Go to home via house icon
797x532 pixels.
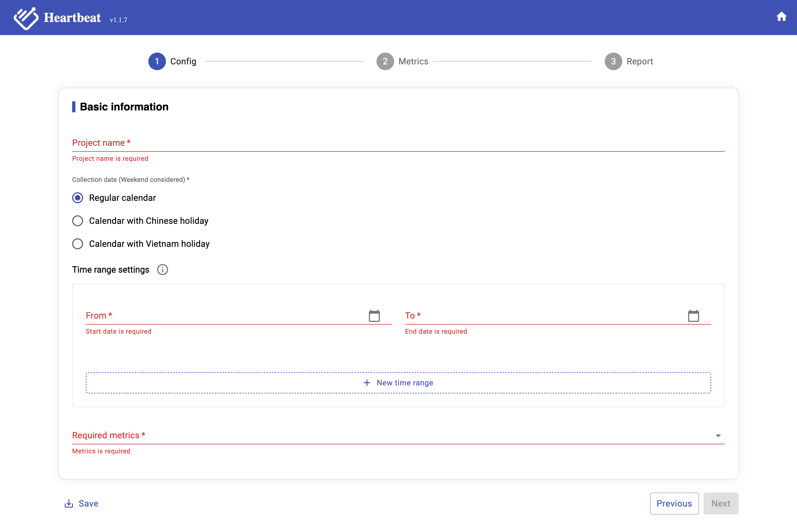pyautogui.click(x=781, y=17)
